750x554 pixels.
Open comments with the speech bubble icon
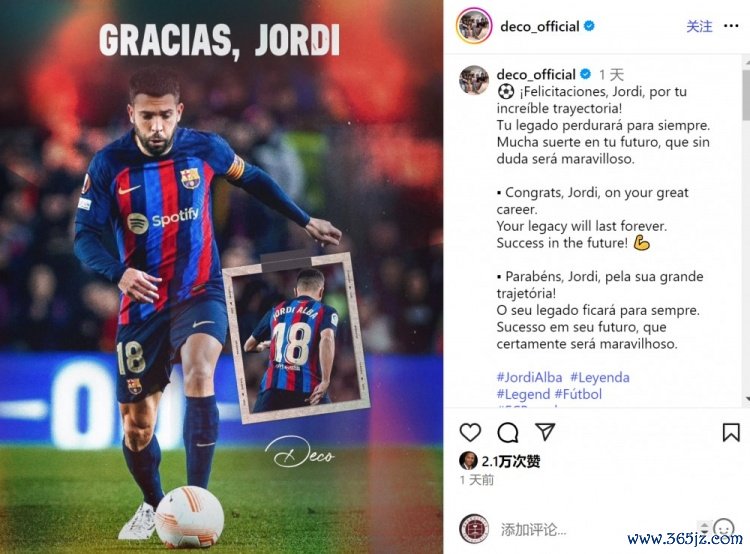(507, 432)
